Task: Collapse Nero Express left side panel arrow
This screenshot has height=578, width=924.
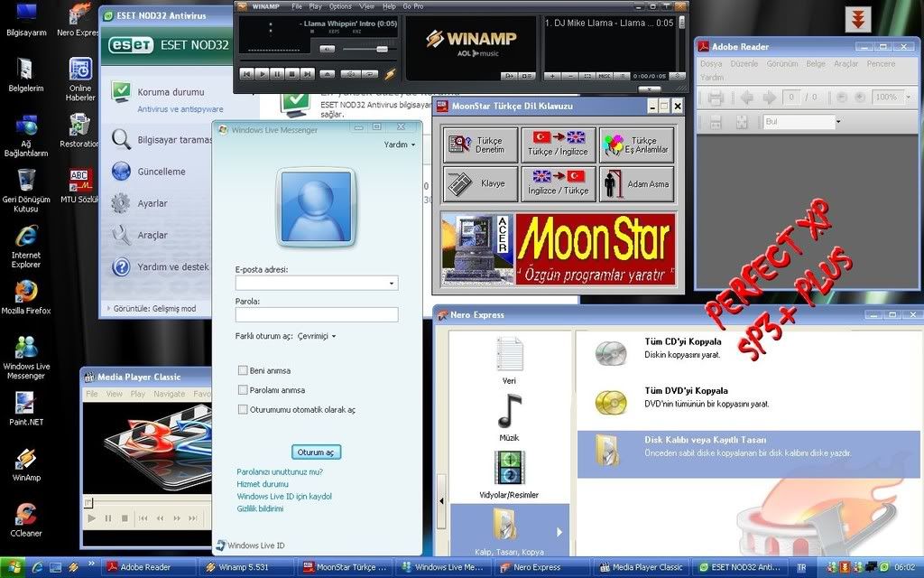Action: (x=441, y=500)
